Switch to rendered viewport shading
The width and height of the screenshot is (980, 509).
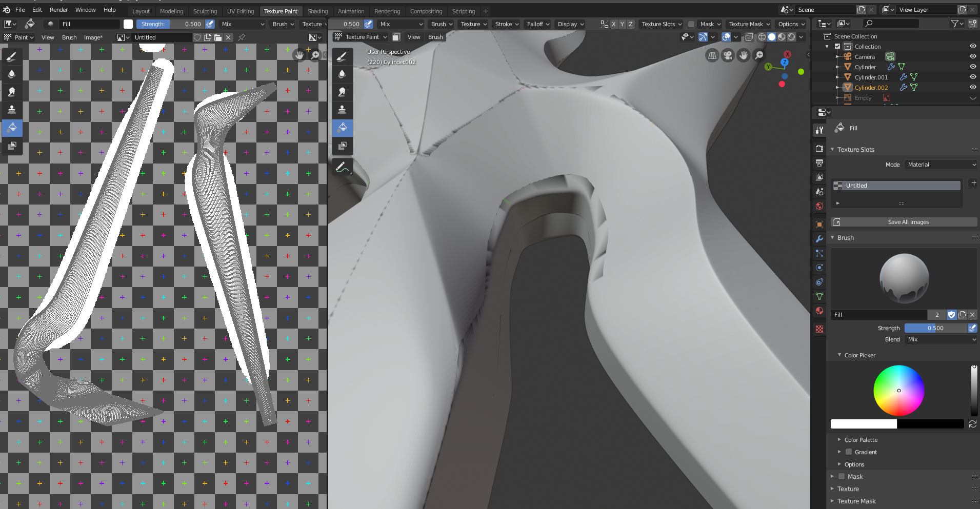coord(791,37)
